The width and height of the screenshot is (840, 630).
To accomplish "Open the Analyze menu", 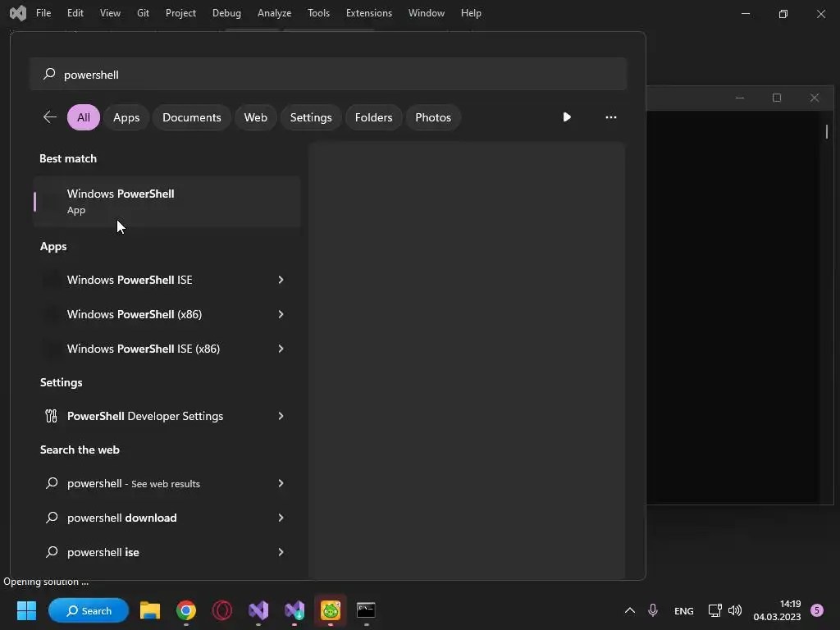I will click(x=274, y=13).
